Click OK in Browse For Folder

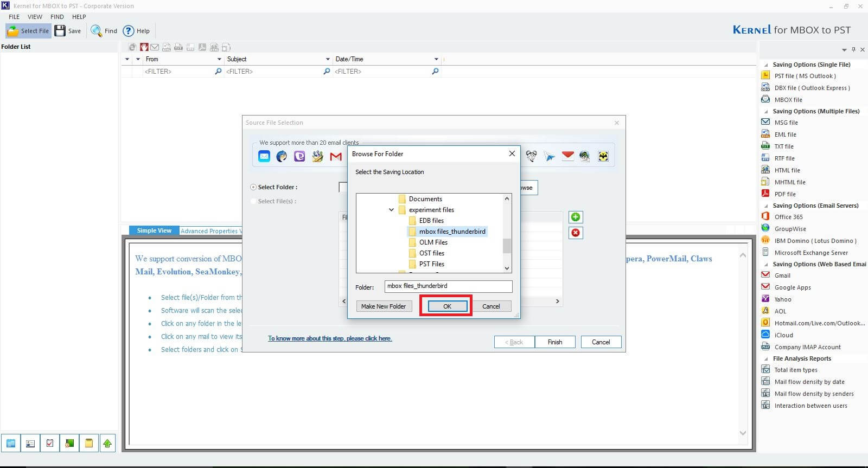click(447, 306)
